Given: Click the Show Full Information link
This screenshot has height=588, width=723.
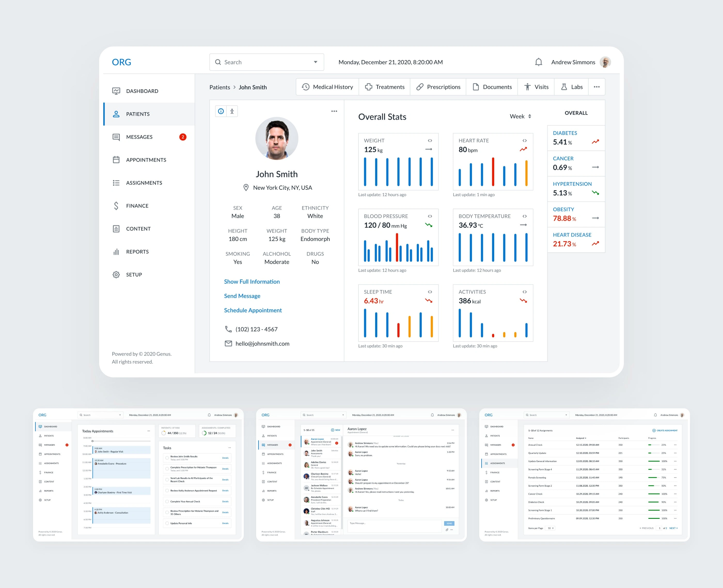Looking at the screenshot, I should click(252, 281).
